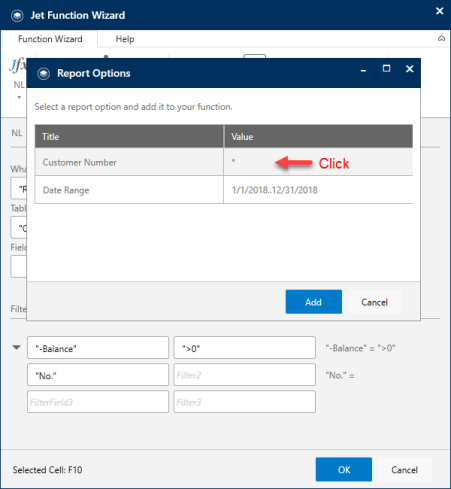This screenshot has height=489, width=451.
Task: Expand the filter rows disclosure triangle
Action: (x=17, y=347)
